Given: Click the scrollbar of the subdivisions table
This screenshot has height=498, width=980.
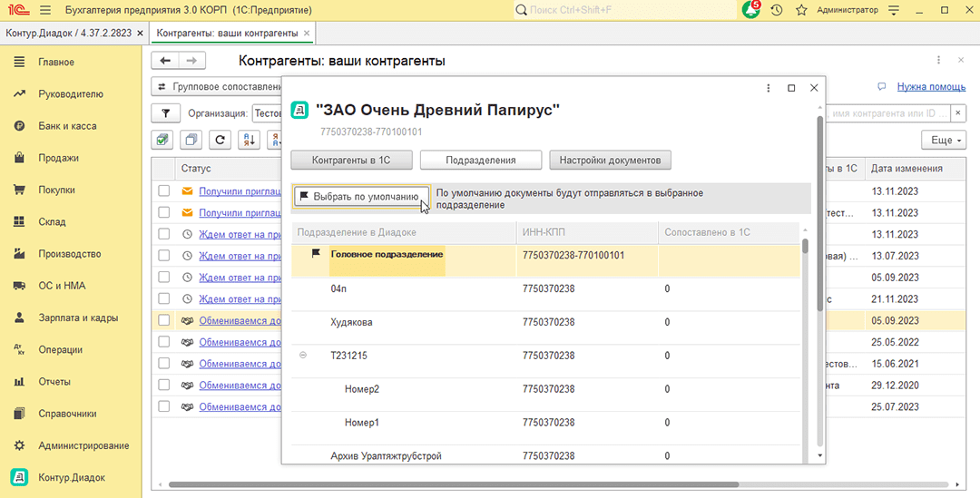Looking at the screenshot, I should (805, 246).
